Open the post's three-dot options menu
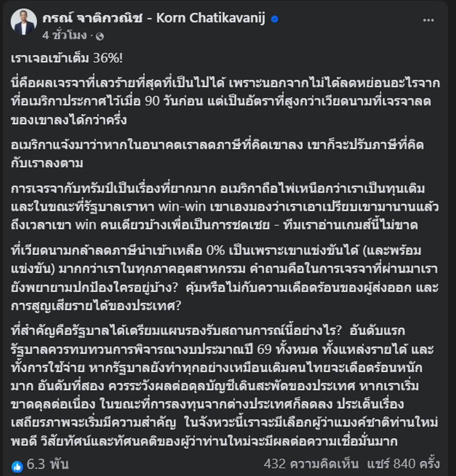Image resolution: width=456 pixels, height=476 pixels. (428, 20)
